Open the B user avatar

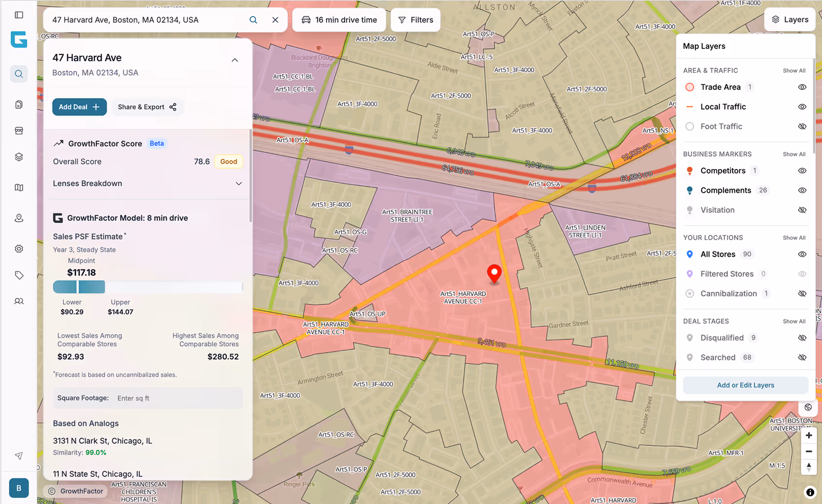click(19, 488)
